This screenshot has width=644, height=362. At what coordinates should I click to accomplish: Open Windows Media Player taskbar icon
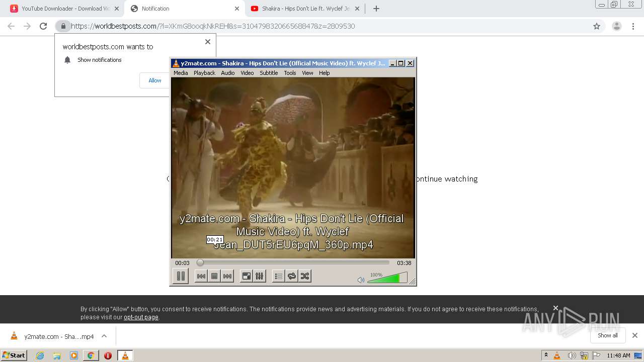(74, 355)
